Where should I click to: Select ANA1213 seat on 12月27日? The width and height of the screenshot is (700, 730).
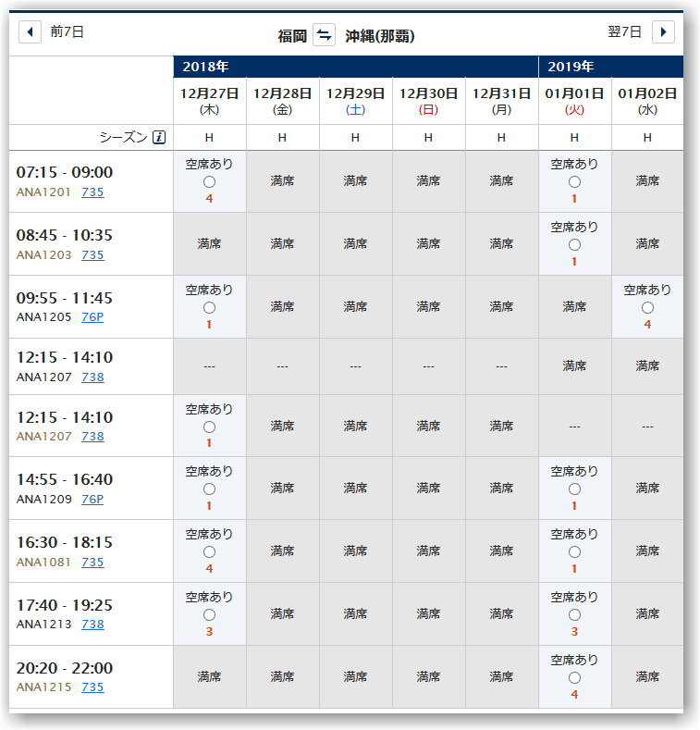click(x=209, y=615)
